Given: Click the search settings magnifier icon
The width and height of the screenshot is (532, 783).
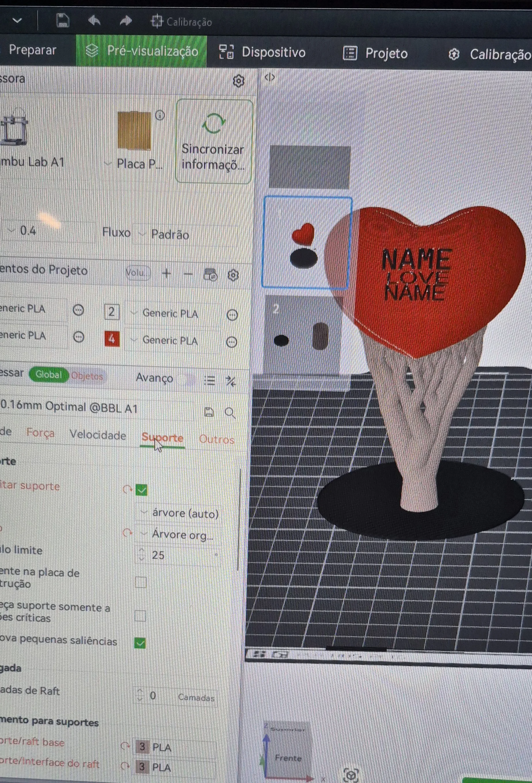Looking at the screenshot, I should click(230, 413).
